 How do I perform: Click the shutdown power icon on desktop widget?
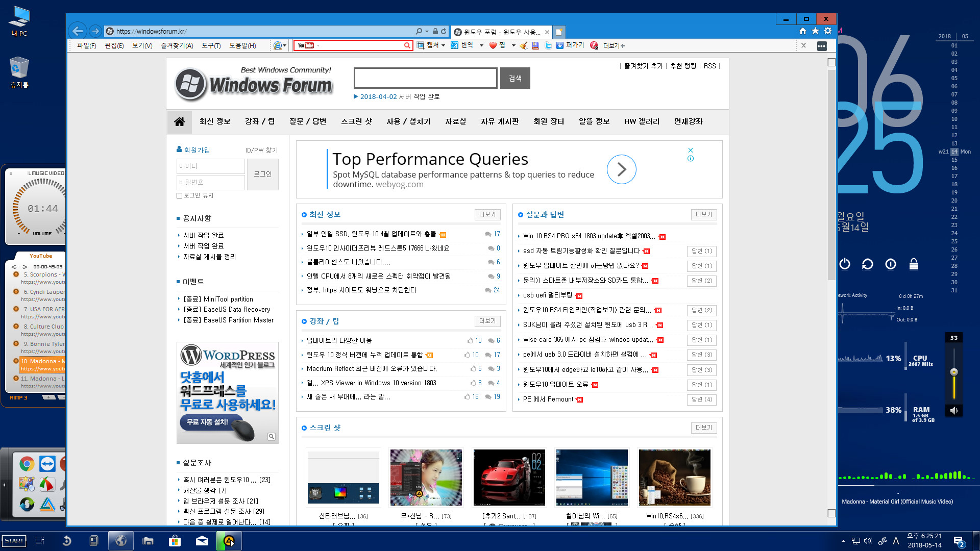tap(845, 264)
